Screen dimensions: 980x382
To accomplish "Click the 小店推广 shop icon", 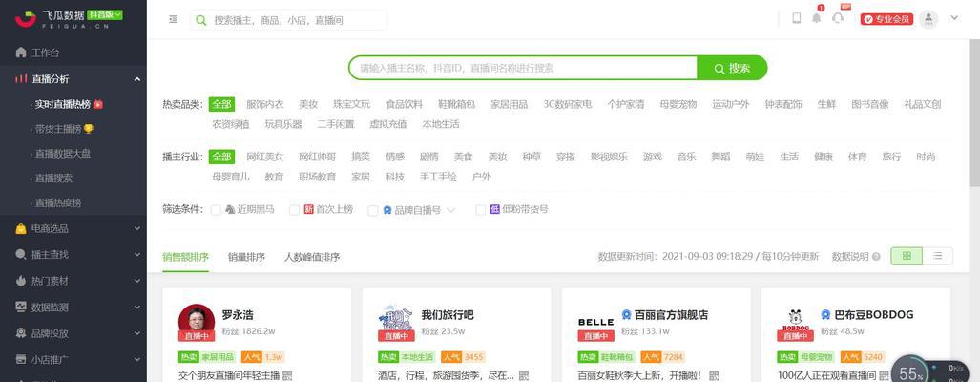I will click(21, 359).
